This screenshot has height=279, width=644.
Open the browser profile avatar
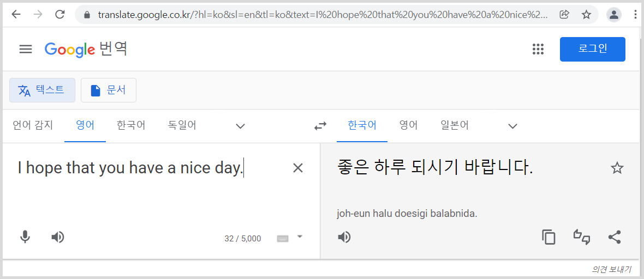(x=614, y=15)
